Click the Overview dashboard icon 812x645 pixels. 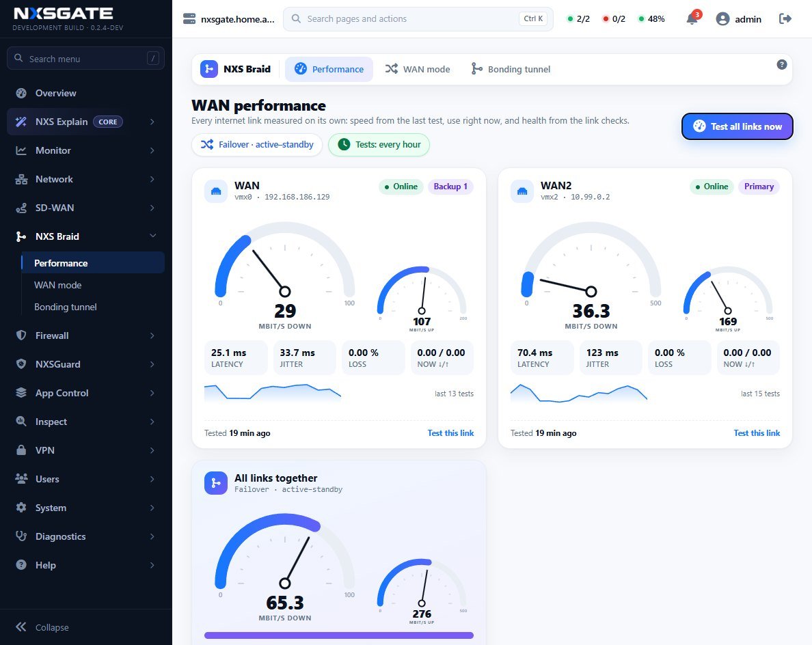21,93
